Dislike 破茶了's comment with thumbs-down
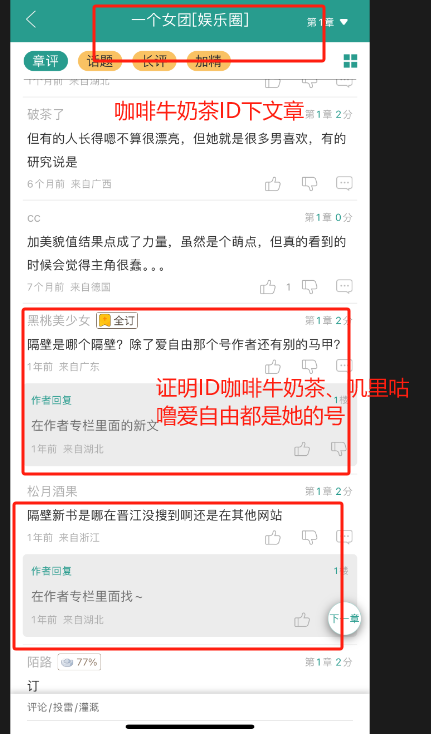This screenshot has height=734, width=431. point(309,184)
